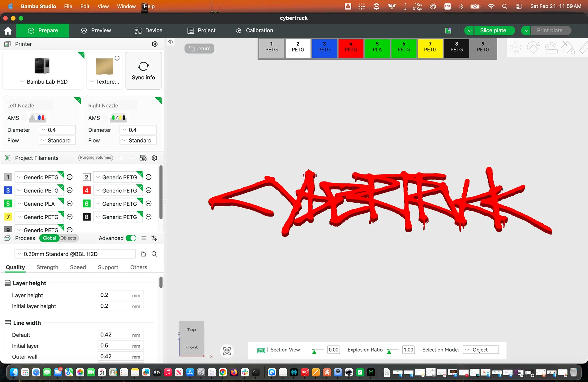Image resolution: width=588 pixels, height=382 pixels.
Task: Expand Left Nozzle Diameter dropdown
Action: coord(57,130)
